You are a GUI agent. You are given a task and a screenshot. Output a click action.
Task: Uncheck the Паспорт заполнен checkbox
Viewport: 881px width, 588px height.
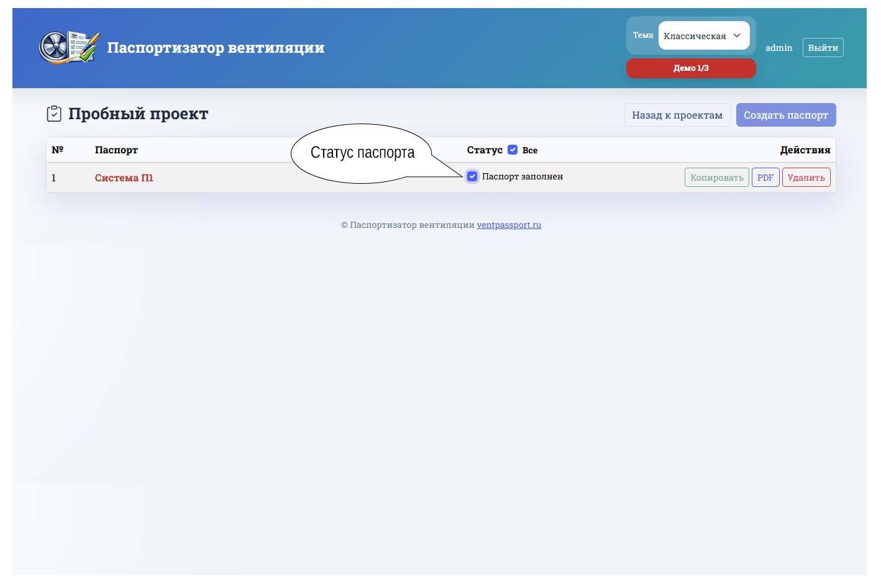(x=472, y=176)
